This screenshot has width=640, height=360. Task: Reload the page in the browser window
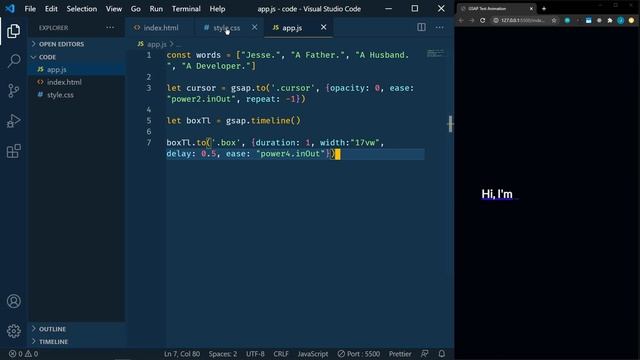click(x=482, y=20)
